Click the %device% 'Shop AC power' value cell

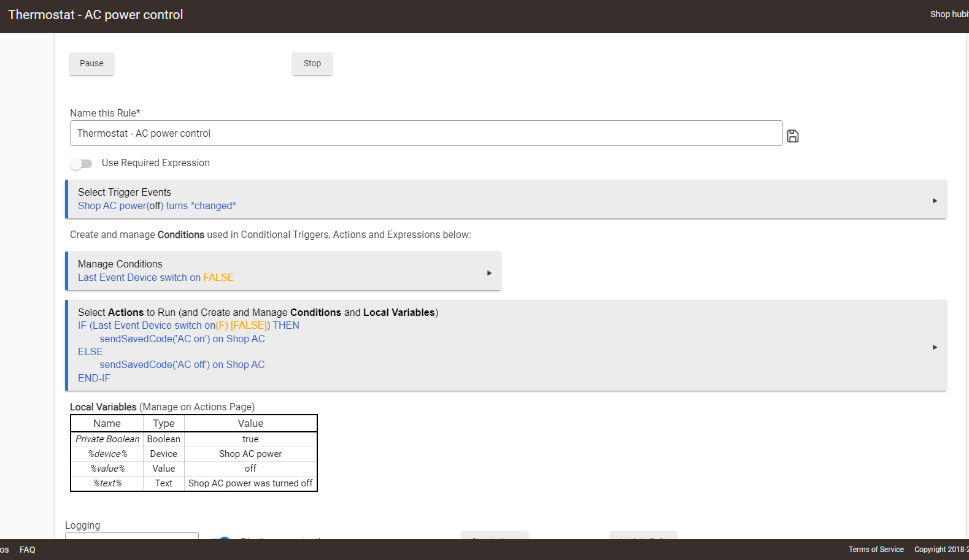coord(250,454)
